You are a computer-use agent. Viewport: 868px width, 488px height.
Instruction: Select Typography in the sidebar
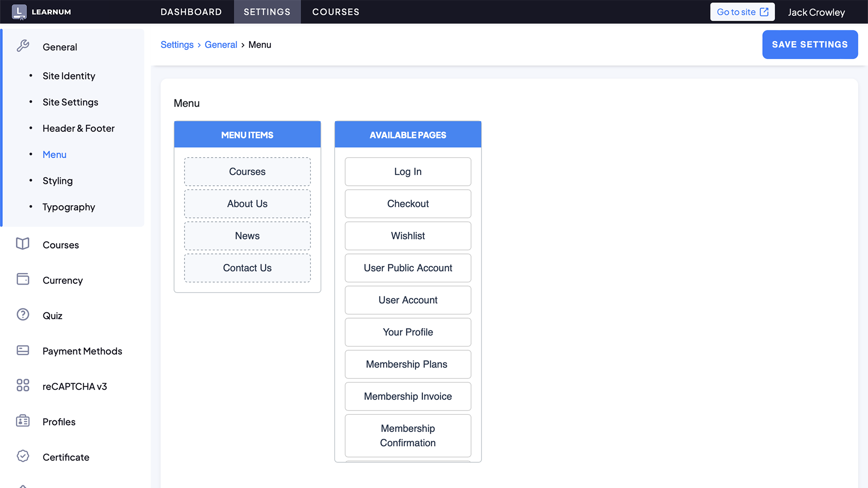pos(69,207)
